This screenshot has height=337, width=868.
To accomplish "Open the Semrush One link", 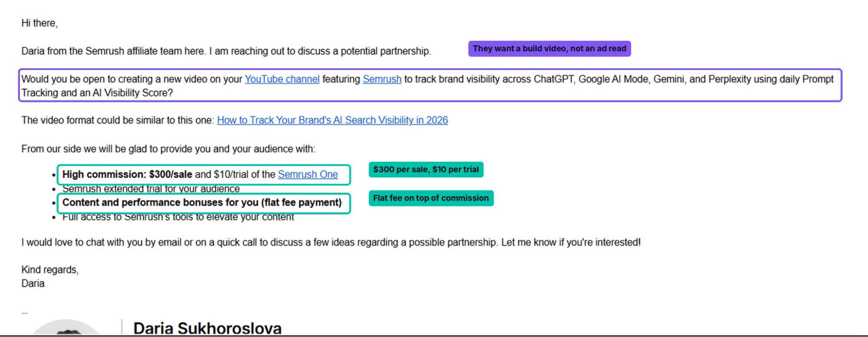I will point(308,174).
